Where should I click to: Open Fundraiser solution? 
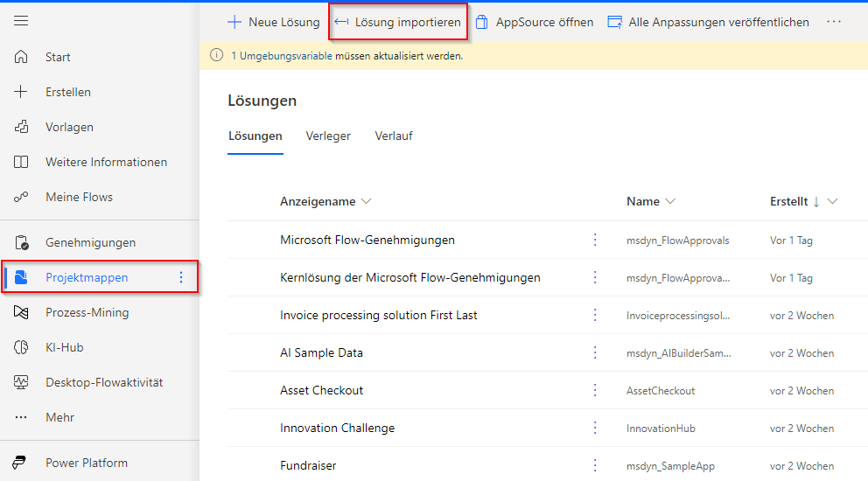pyautogui.click(x=308, y=465)
